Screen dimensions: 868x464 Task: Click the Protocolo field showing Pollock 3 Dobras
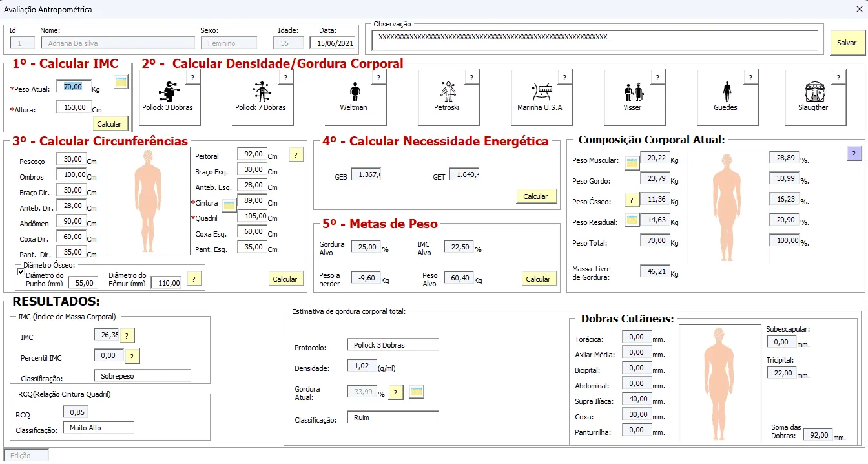tap(393, 345)
